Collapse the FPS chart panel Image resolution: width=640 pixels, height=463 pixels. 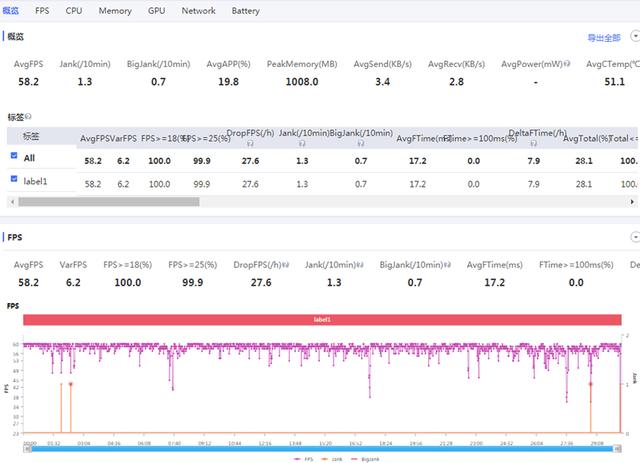(x=634, y=237)
